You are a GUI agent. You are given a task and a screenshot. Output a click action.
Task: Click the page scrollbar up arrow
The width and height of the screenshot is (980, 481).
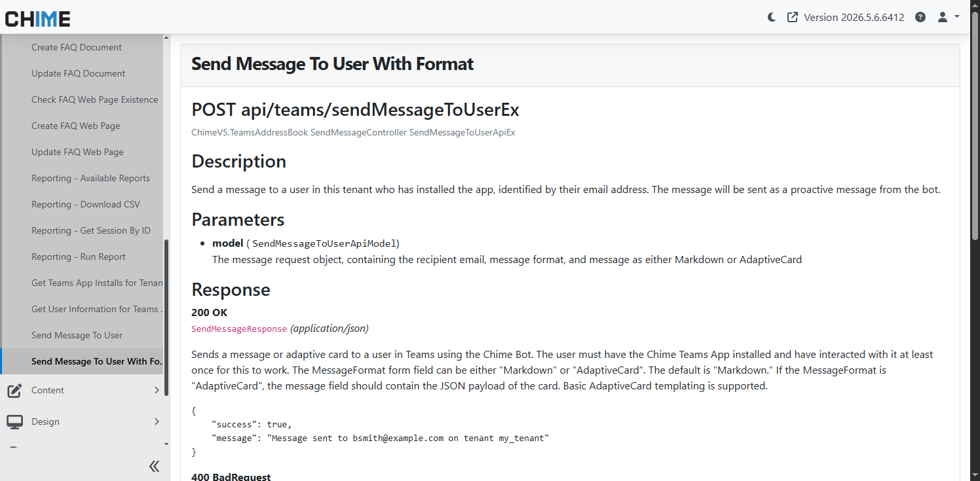click(975, 4)
